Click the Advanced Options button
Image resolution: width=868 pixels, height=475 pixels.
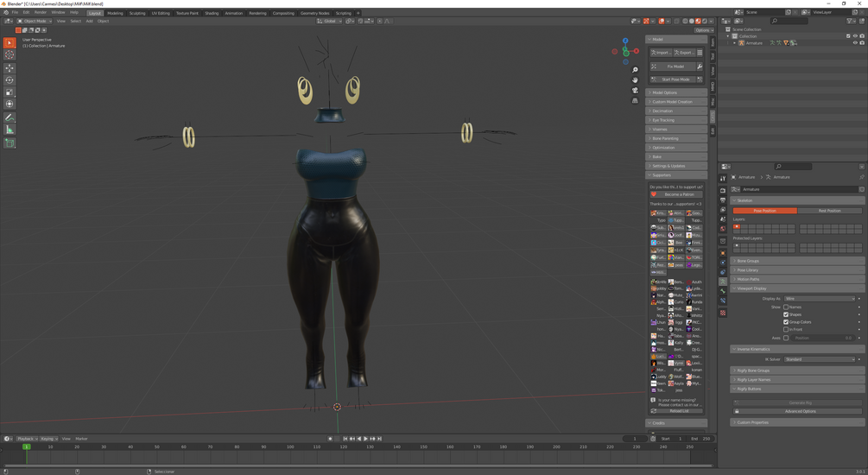click(800, 411)
